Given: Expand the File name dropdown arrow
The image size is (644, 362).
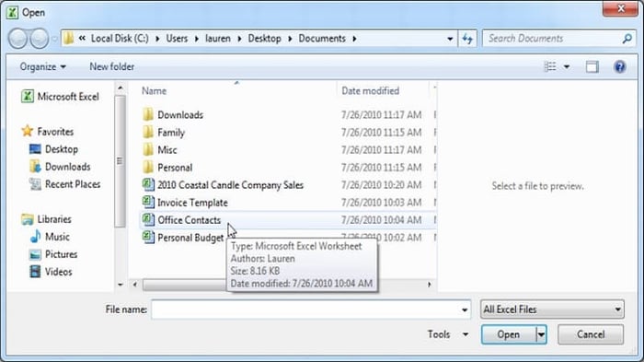Looking at the screenshot, I should (465, 309).
